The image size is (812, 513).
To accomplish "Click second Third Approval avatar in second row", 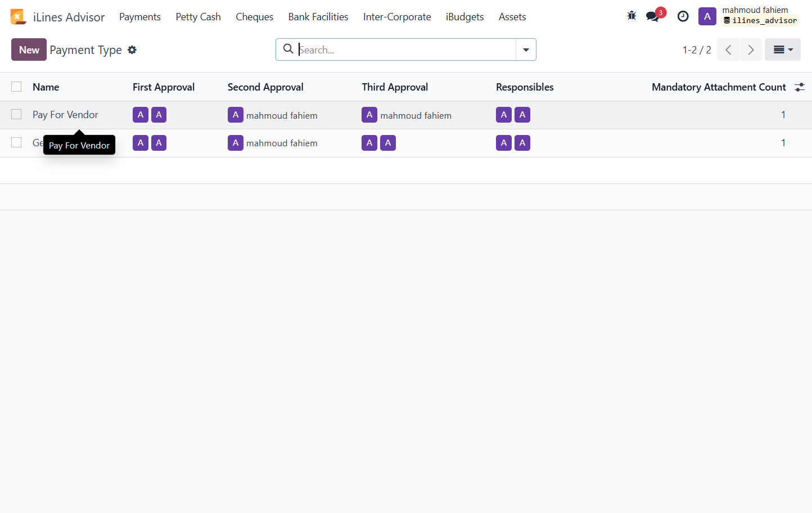I will (x=388, y=143).
